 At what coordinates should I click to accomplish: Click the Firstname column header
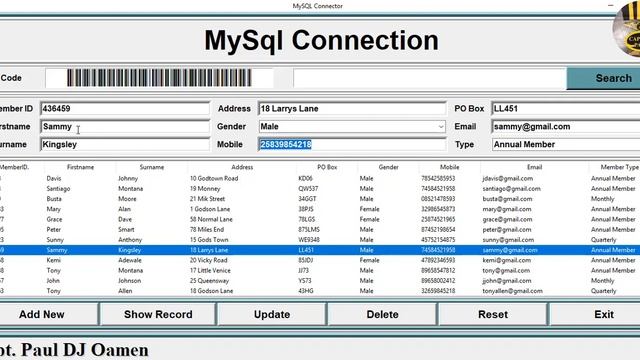[x=80, y=167]
